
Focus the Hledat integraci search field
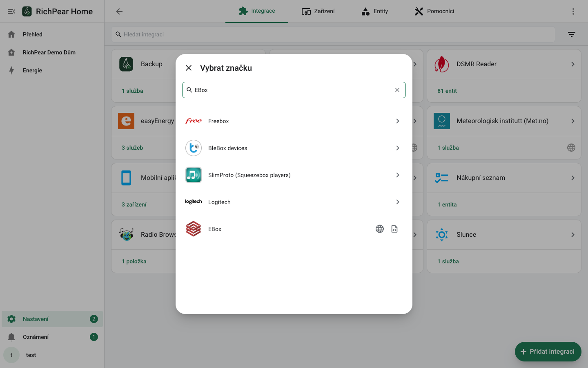(333, 34)
